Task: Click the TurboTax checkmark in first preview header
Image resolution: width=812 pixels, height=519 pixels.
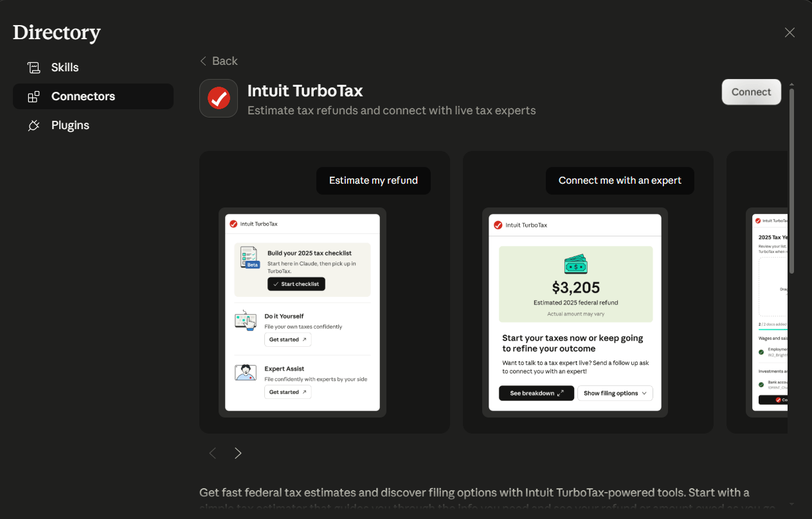Action: pyautogui.click(x=234, y=224)
